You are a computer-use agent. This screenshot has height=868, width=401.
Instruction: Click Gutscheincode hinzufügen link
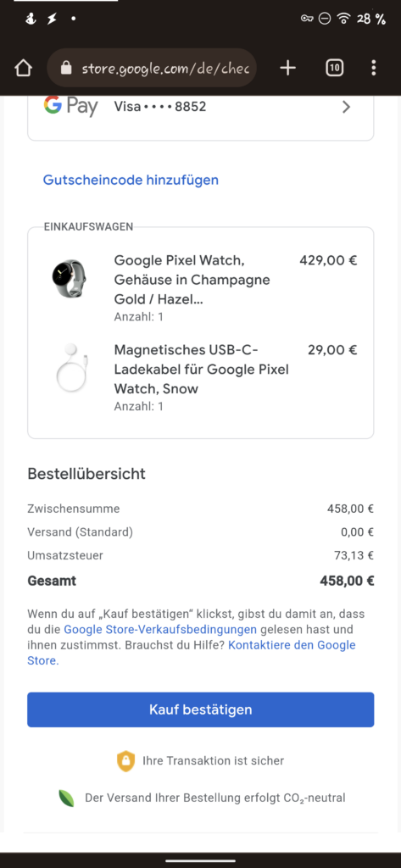click(x=131, y=180)
